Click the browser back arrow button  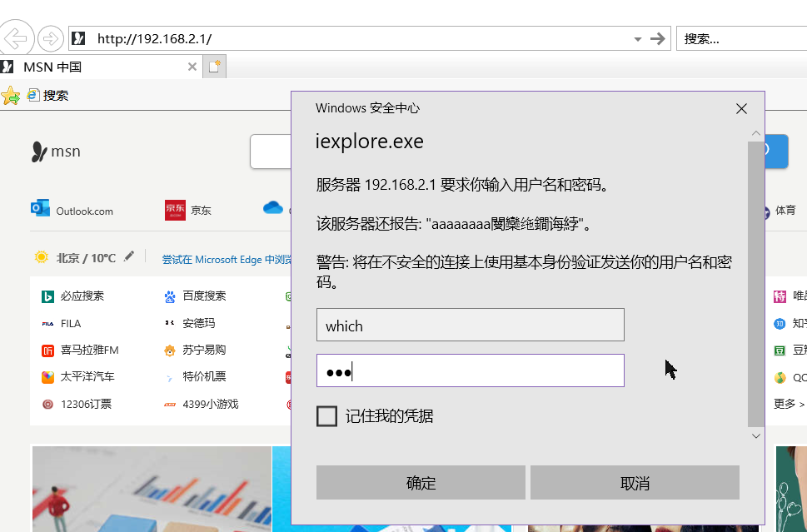click(x=16, y=38)
